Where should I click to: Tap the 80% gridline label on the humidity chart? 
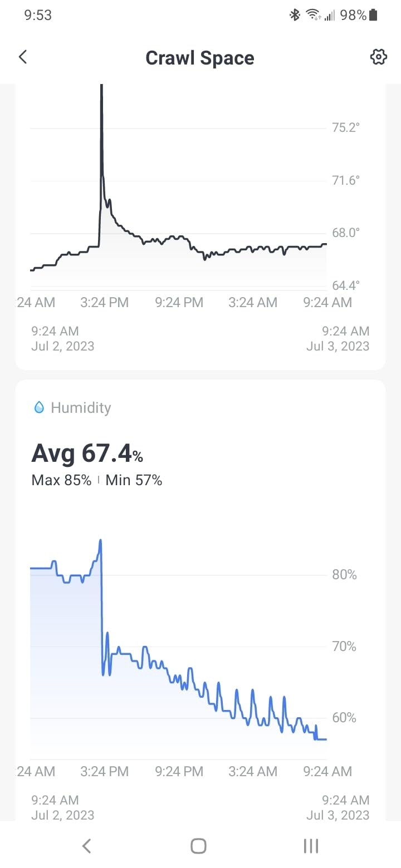[x=344, y=575]
